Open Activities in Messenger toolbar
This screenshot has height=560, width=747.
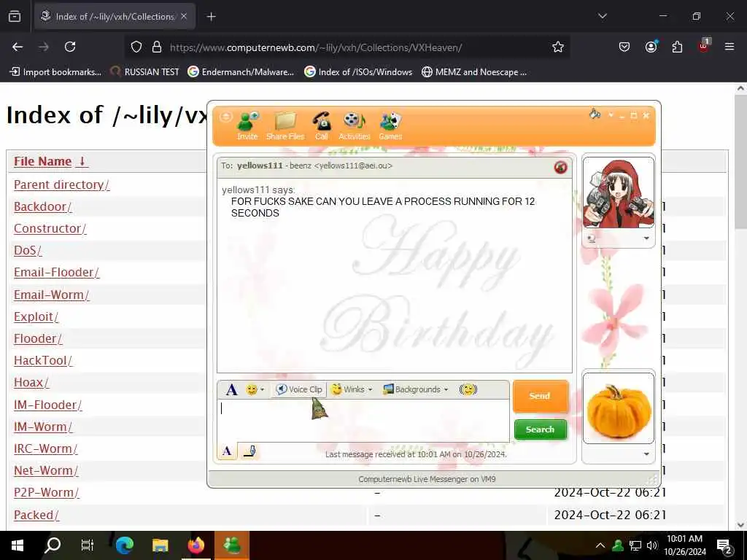click(354, 126)
